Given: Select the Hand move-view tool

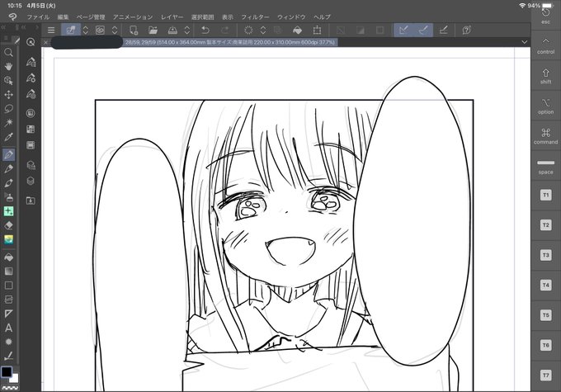Looking at the screenshot, I should tap(8, 67).
